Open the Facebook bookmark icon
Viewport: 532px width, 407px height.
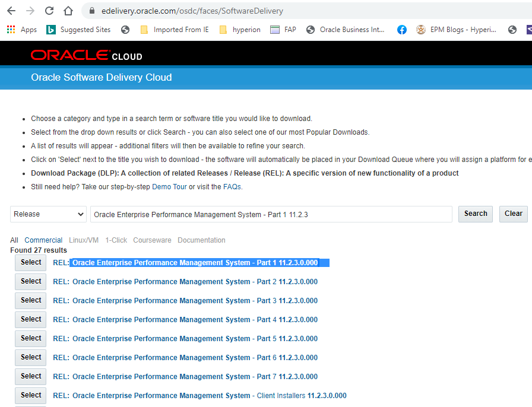(x=402, y=30)
